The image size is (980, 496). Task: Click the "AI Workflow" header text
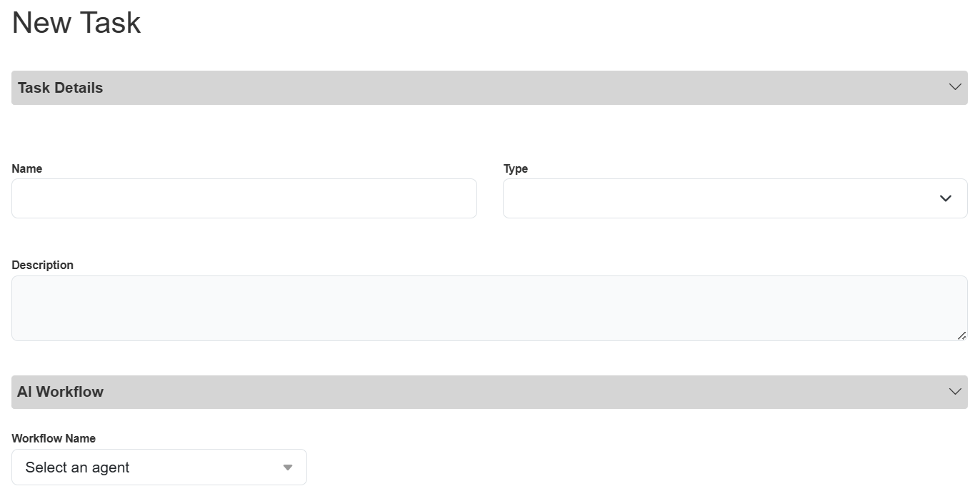(x=61, y=392)
